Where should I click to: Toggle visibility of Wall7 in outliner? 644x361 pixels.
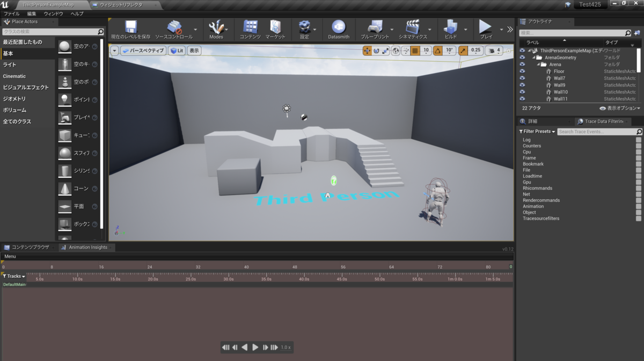(523, 78)
